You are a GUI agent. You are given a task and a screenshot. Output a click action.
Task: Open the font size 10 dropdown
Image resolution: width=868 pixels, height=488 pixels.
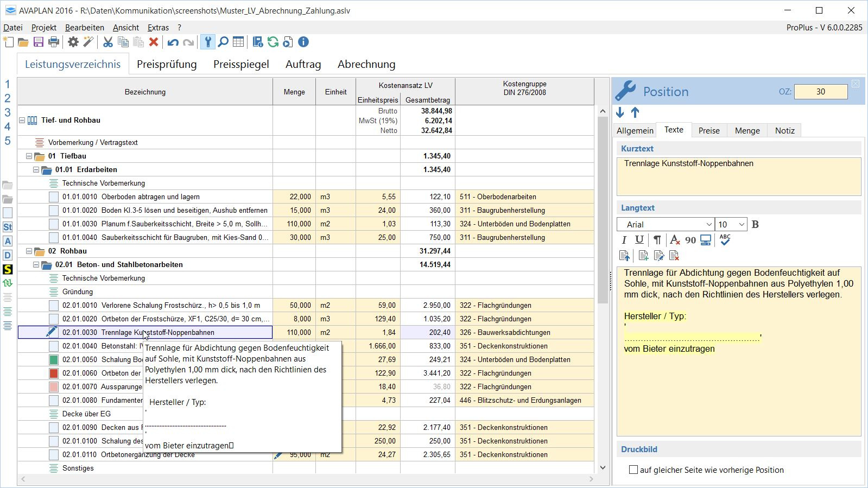point(741,225)
